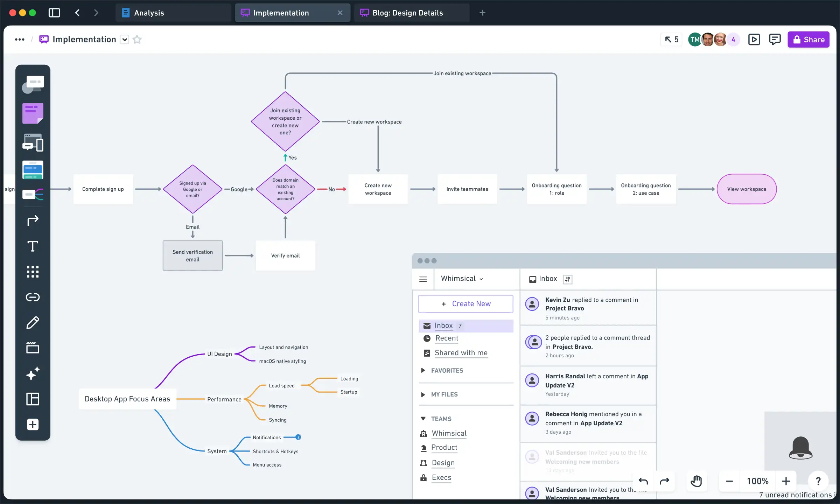The width and height of the screenshot is (840, 504).
Task: Toggle favorite star on Implementation board
Action: point(137,39)
